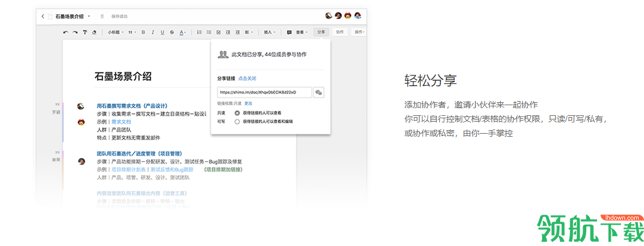Clear formatting with the eraser icon
Image resolution: width=644 pixels, height=246 pixels.
point(95,32)
